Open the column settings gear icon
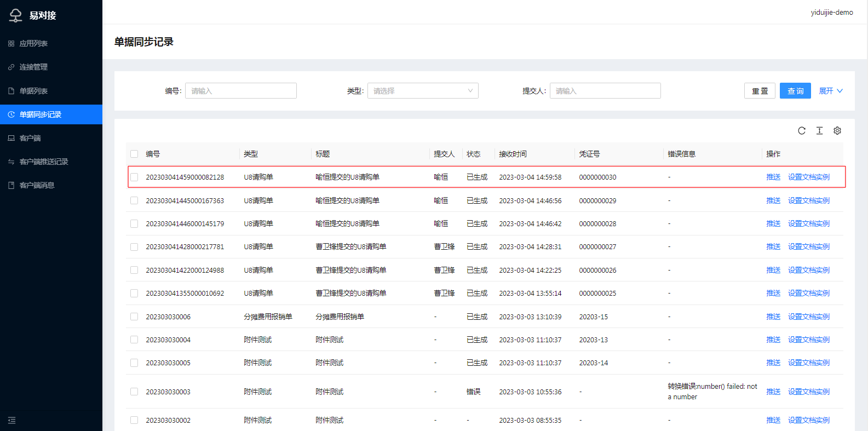Image resolution: width=868 pixels, height=431 pixels. [x=837, y=130]
